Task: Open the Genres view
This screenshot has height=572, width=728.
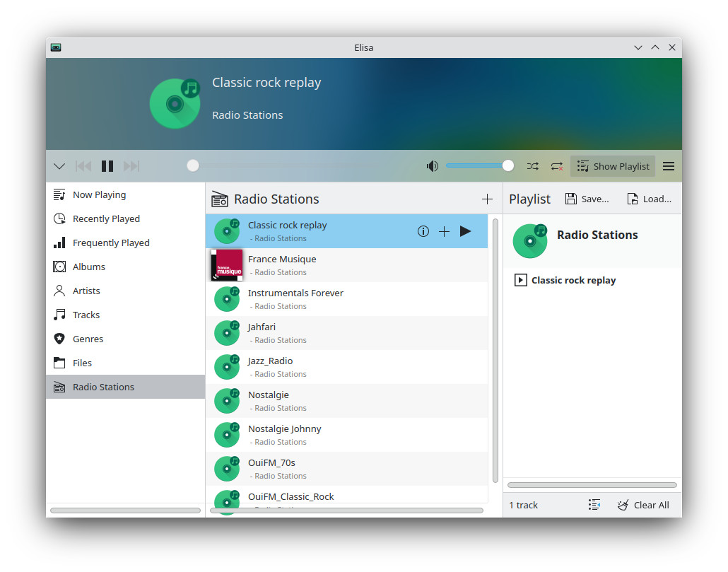Action: [125, 339]
